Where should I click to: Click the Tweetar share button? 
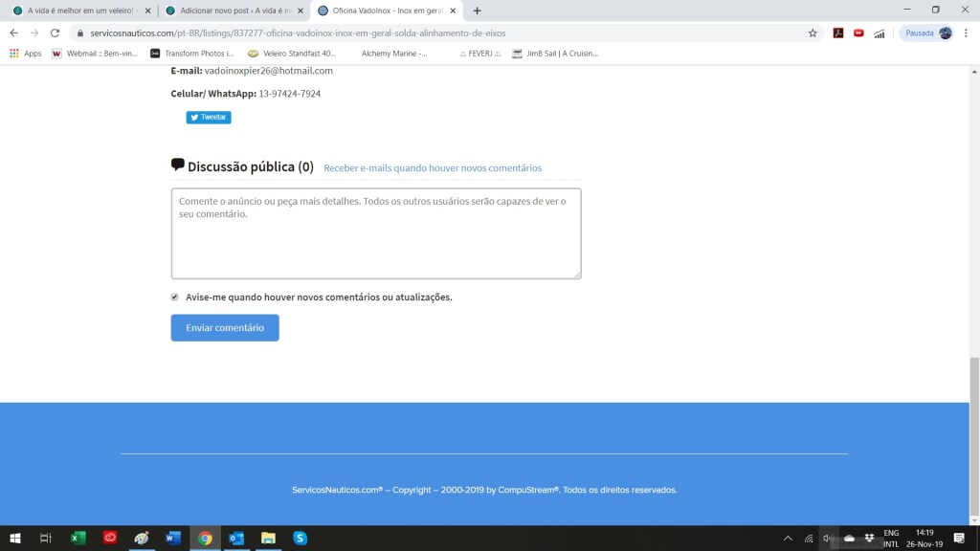click(x=209, y=118)
